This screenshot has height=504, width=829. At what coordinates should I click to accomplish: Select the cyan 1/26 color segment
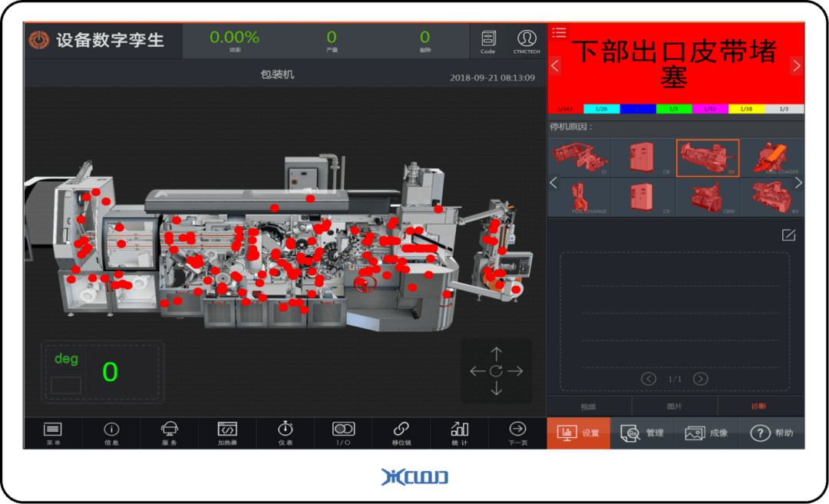click(x=602, y=109)
